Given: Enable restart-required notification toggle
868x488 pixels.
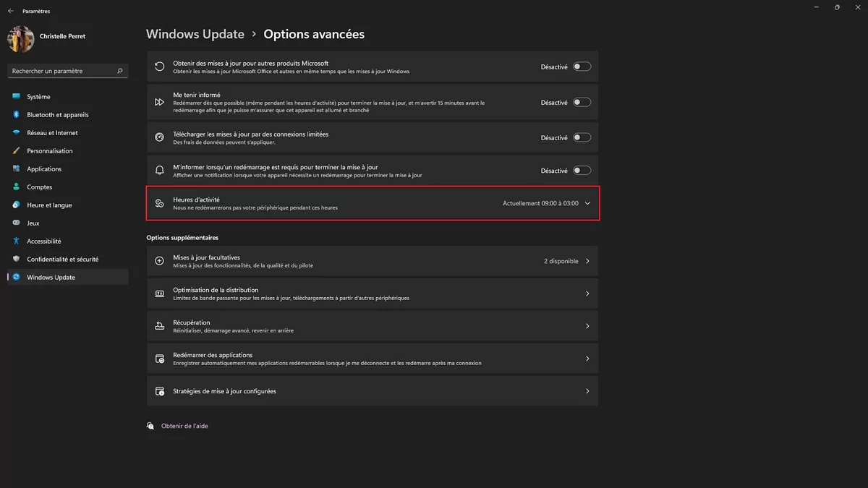Looking at the screenshot, I should (x=582, y=171).
